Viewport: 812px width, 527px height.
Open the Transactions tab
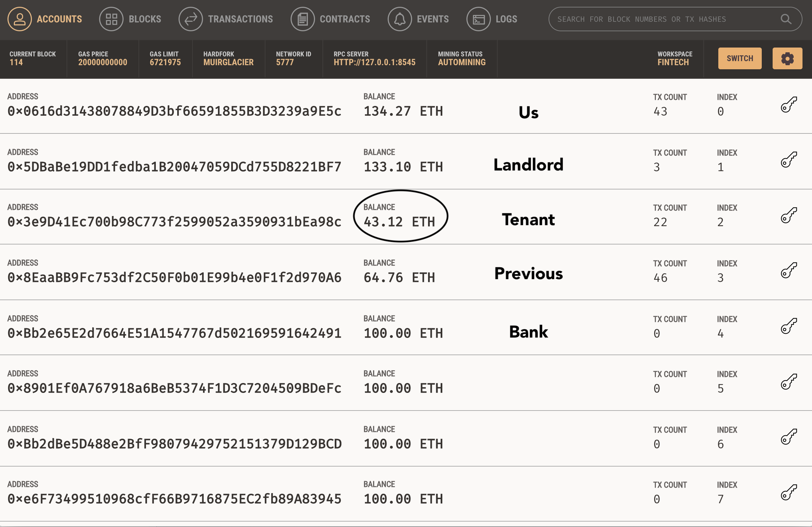coord(226,19)
